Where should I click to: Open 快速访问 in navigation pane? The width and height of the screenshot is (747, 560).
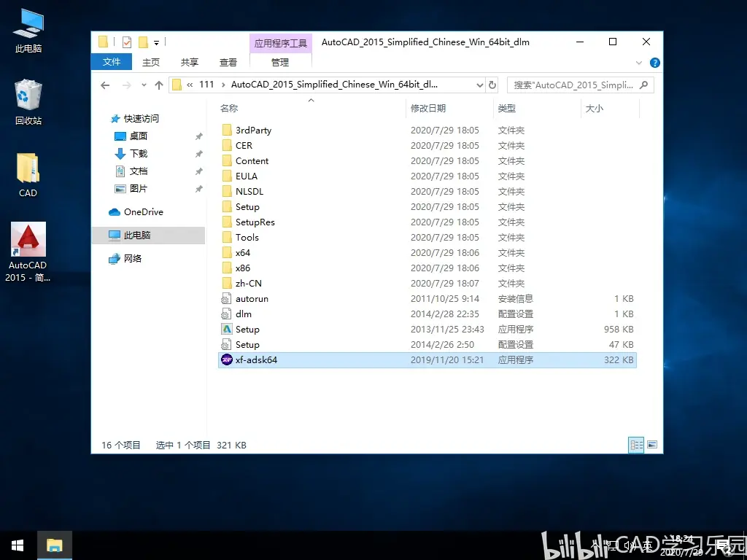[x=142, y=119]
